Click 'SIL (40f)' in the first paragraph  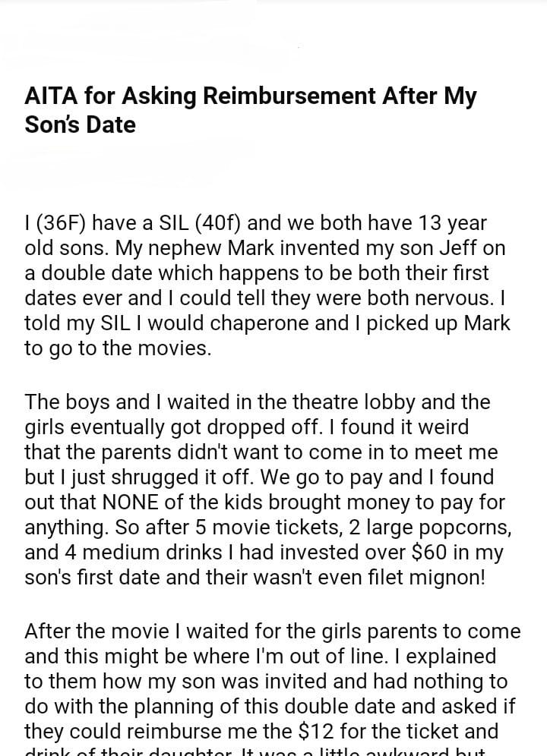point(190,224)
